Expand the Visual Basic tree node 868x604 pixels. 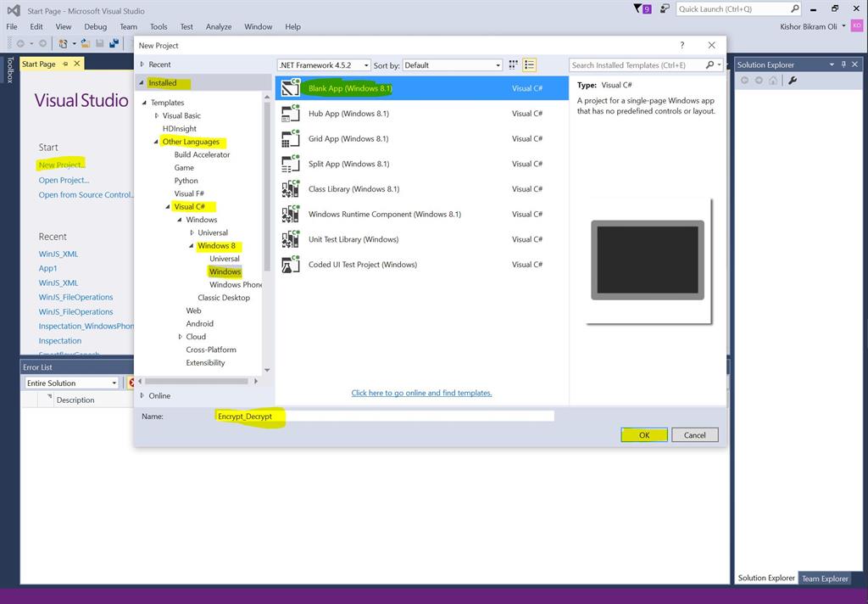click(x=157, y=115)
